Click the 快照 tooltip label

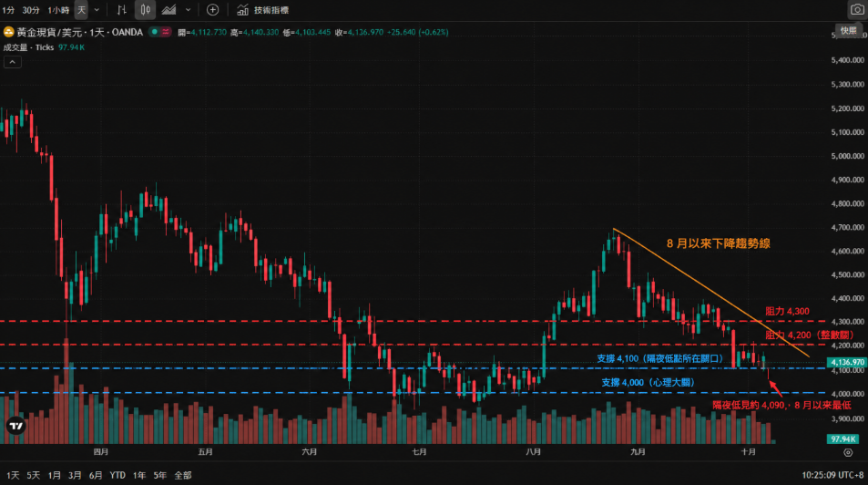pos(849,30)
